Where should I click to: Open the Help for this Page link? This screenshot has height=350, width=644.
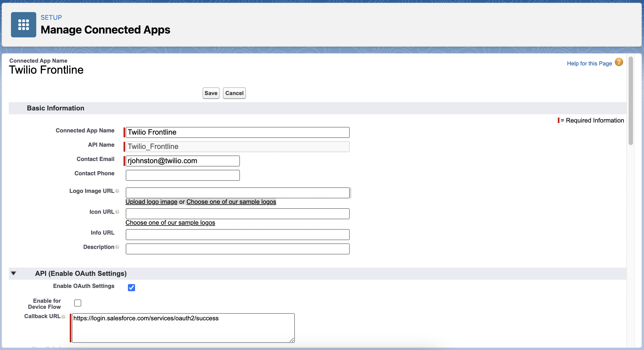[589, 63]
